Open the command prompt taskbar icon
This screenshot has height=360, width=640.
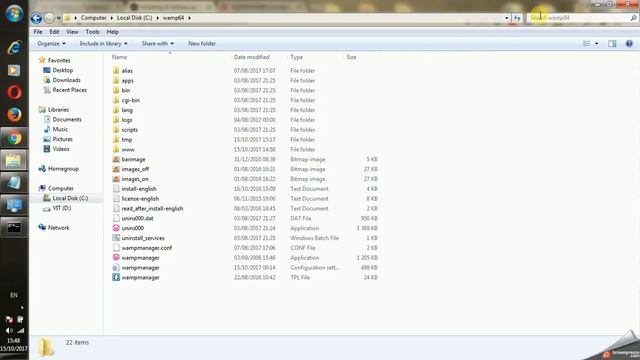point(14,227)
